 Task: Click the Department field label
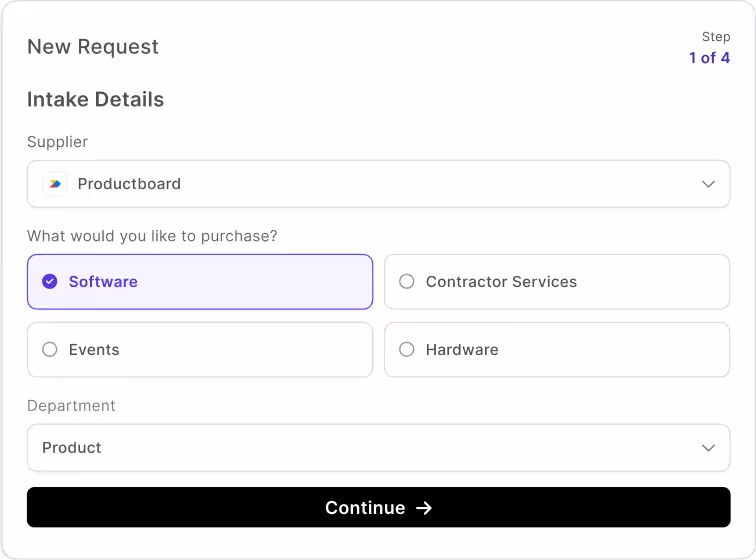71,406
